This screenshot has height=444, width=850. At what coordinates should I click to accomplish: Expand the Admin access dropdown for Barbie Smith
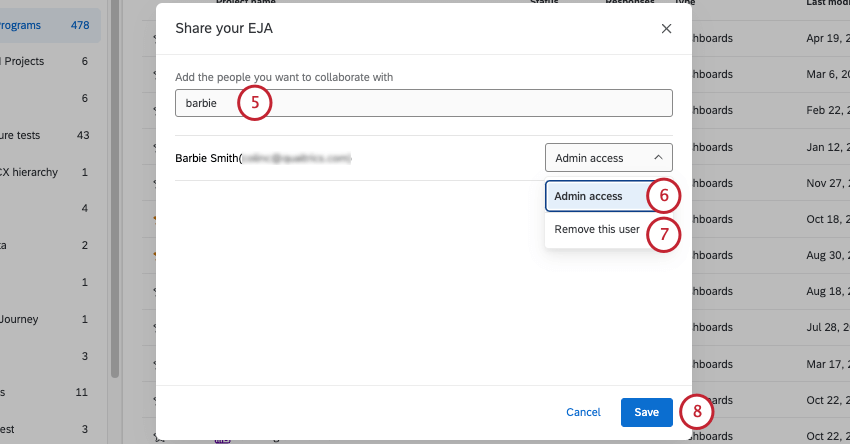(x=608, y=158)
